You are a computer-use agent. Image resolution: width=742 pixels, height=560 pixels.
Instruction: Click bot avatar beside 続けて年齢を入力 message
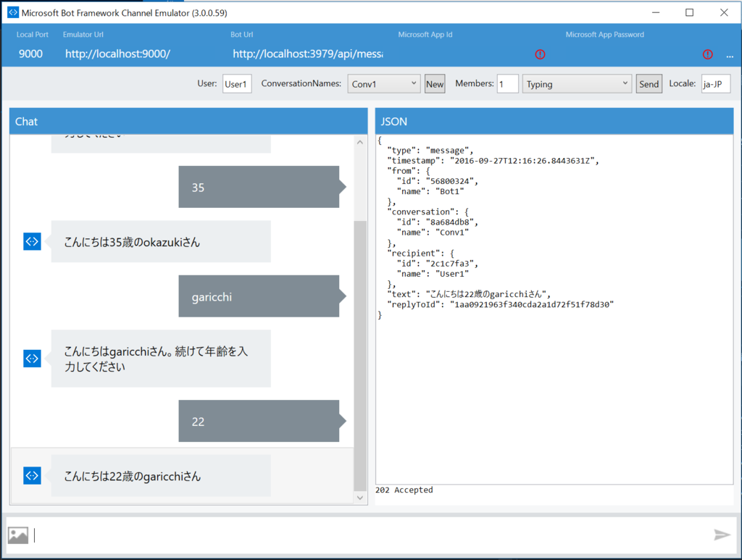(32, 359)
